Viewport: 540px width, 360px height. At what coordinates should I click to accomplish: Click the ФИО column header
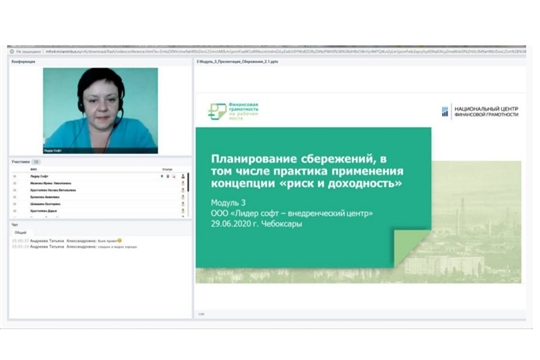point(33,169)
